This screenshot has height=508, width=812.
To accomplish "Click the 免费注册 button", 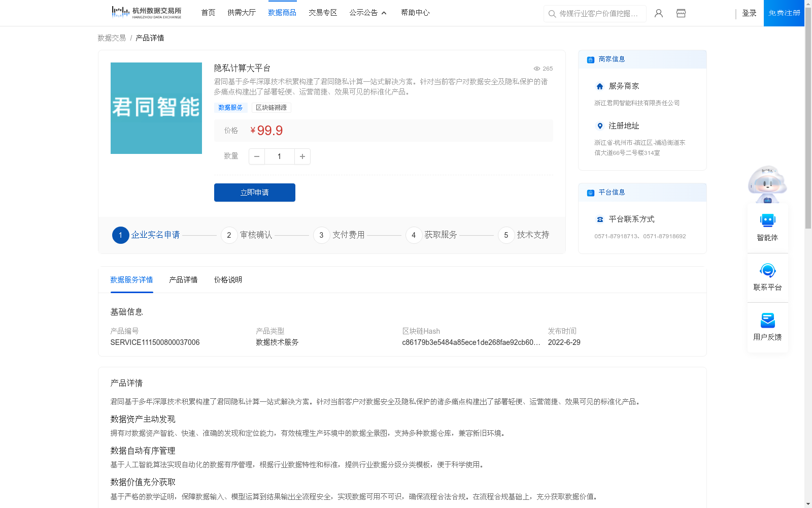I will click(784, 13).
